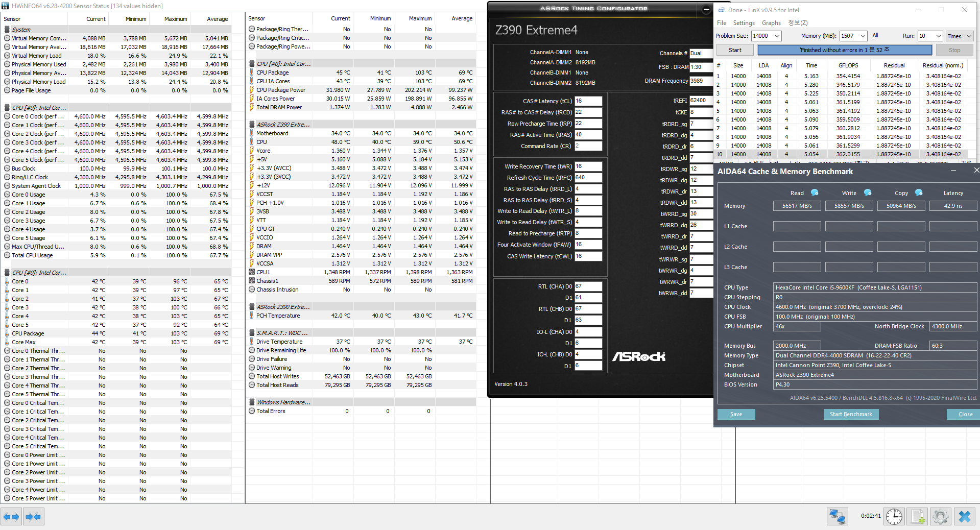Click the GFLOPS column header in LinX
This screenshot has height=530, width=980.
[848, 65]
